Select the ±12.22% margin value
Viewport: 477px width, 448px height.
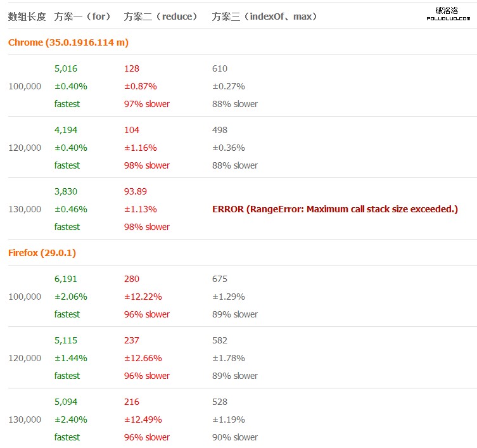tap(143, 297)
